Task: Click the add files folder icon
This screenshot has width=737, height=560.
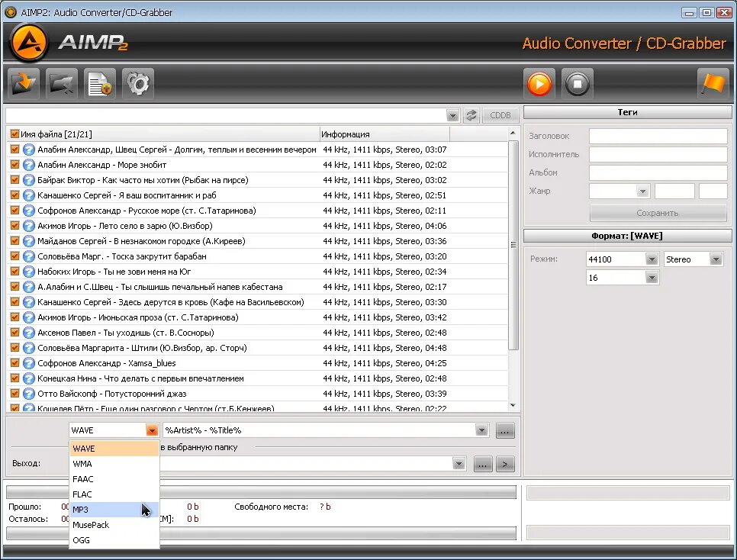Action: coord(23,84)
